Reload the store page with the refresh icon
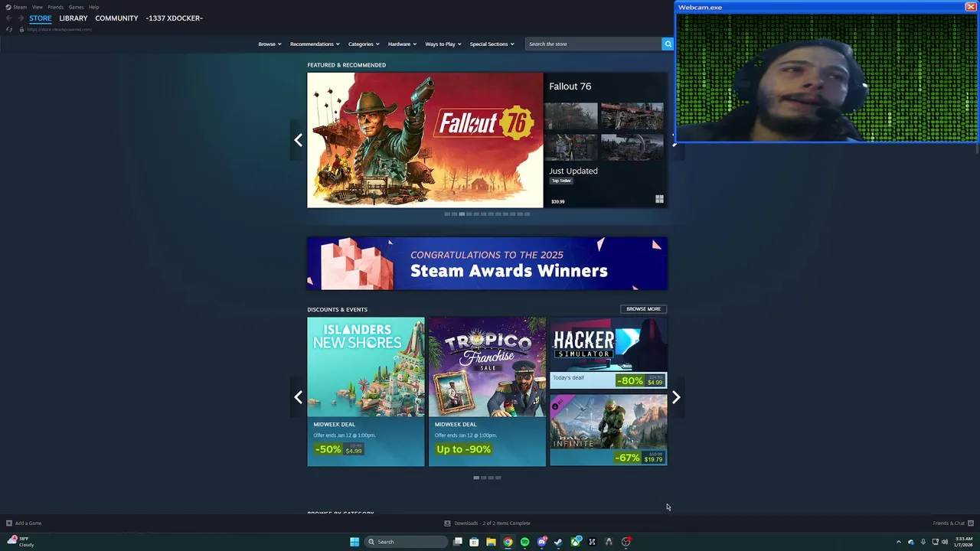980x551 pixels. click(x=9, y=29)
